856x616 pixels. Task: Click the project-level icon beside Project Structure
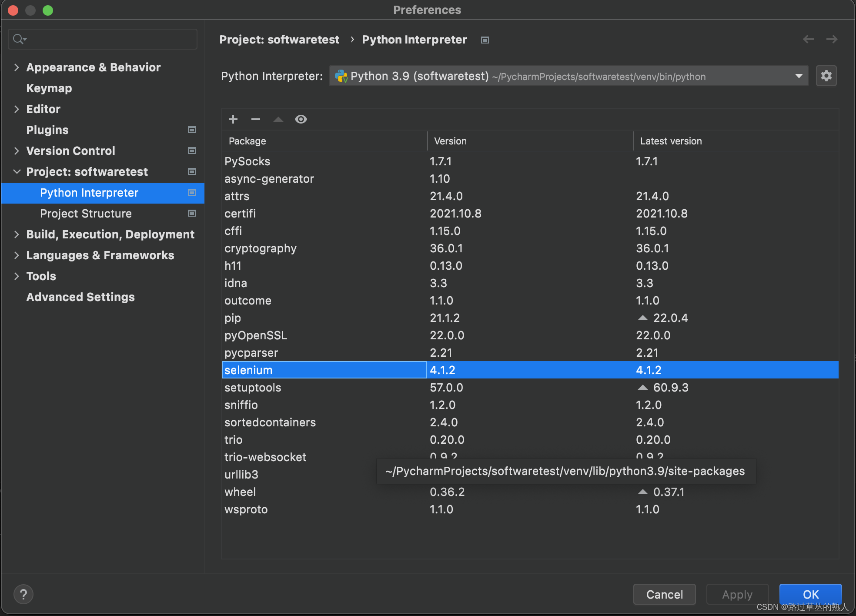(191, 213)
